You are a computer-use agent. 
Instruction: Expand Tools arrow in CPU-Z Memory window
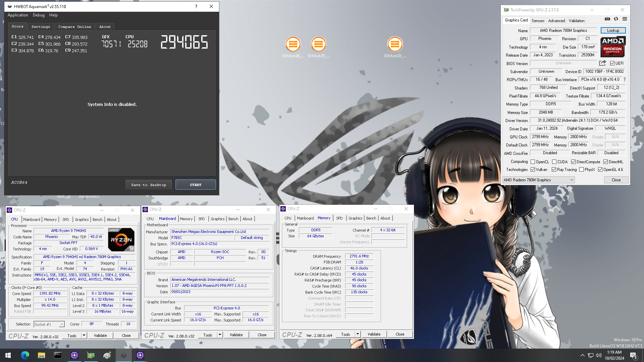(358, 334)
